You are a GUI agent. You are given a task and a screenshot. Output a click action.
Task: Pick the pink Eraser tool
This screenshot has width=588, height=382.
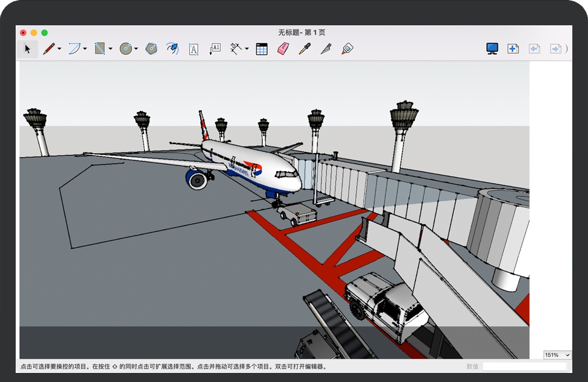pos(283,49)
